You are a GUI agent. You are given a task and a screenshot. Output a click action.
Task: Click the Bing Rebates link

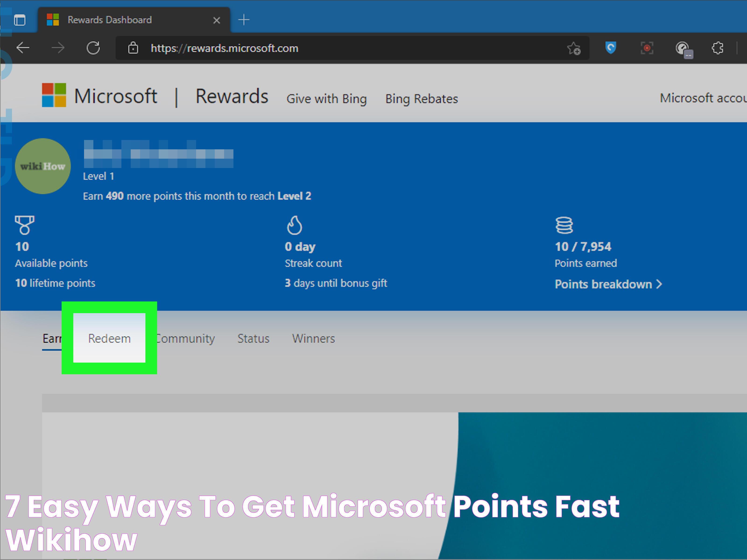point(421,98)
